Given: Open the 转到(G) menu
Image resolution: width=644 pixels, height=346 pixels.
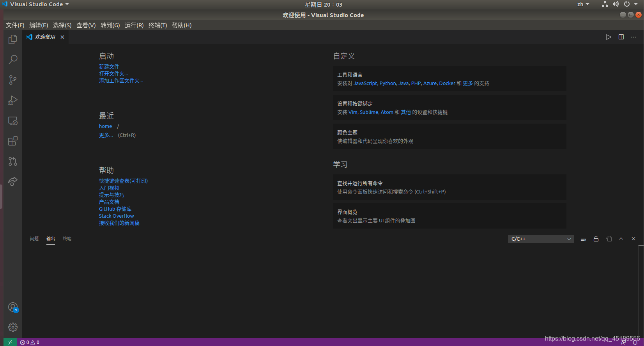Looking at the screenshot, I should point(110,25).
